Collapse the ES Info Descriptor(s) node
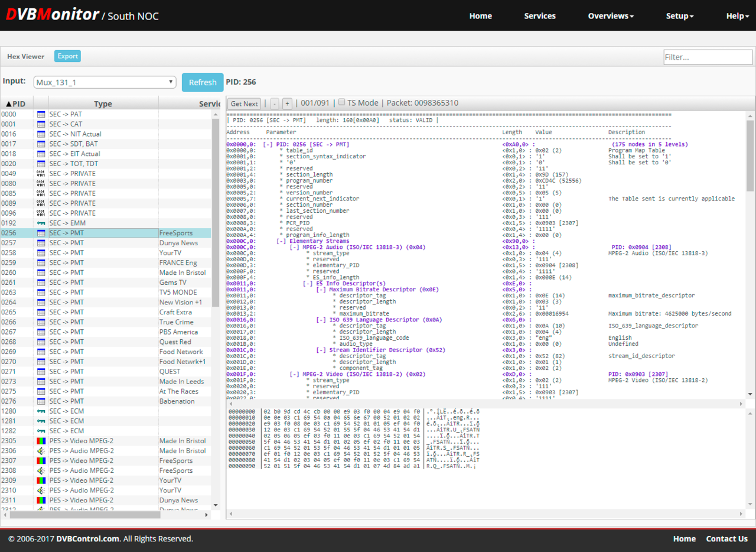756x552 pixels. click(x=307, y=283)
